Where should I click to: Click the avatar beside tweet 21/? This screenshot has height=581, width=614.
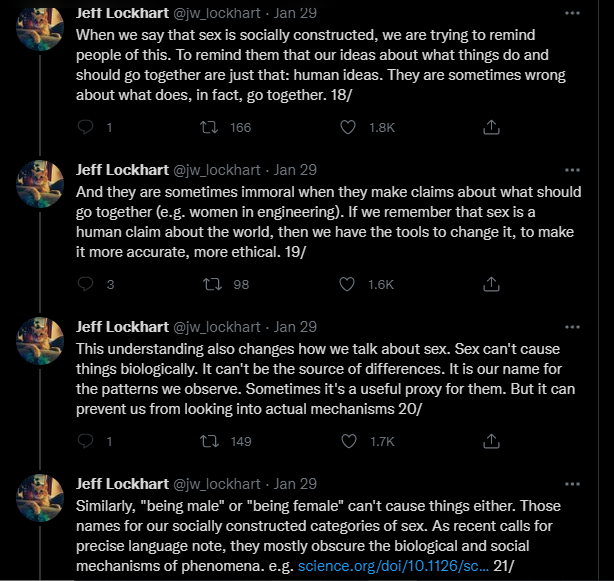click(x=40, y=498)
